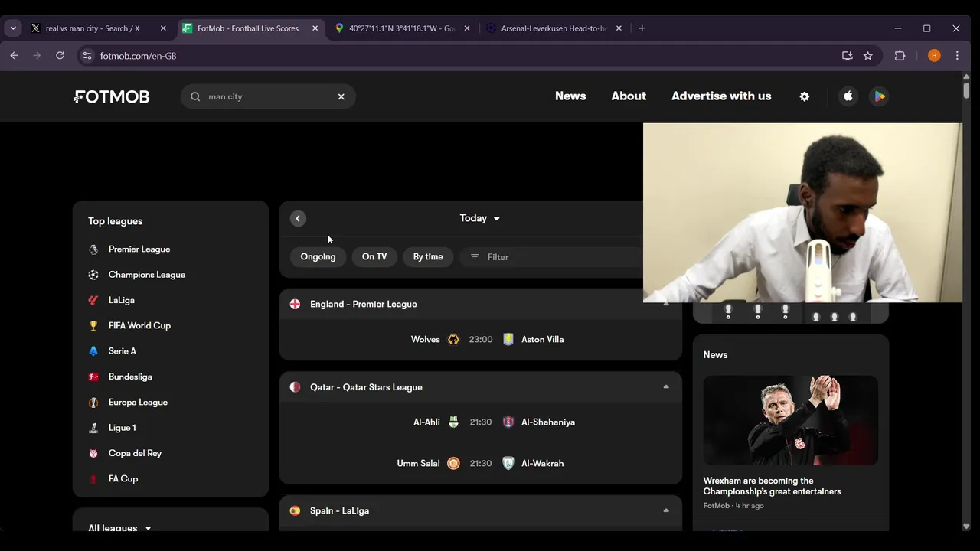Screen dimensions: 980x551
Task: Open FotMob settings gear
Action: (805, 96)
